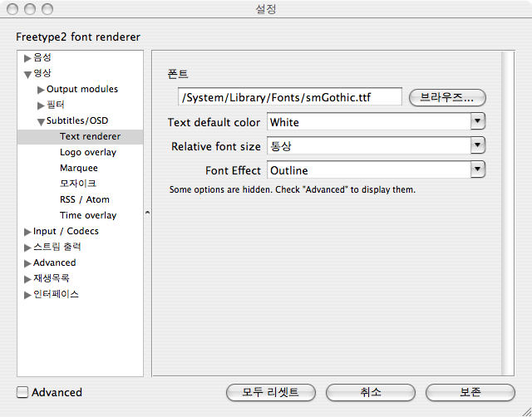
Task: Select Text renderer in the tree
Action: pyautogui.click(x=91, y=136)
